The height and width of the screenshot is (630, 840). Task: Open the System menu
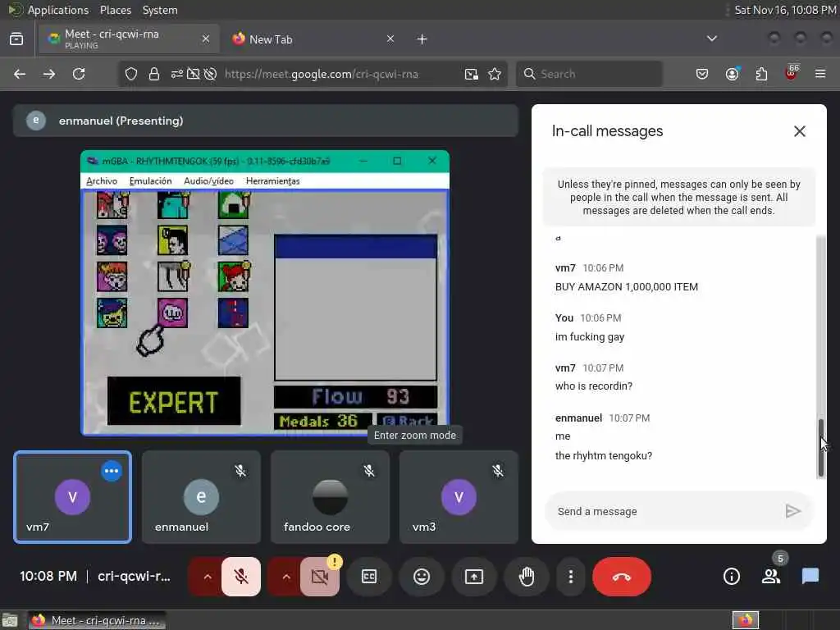(x=160, y=10)
